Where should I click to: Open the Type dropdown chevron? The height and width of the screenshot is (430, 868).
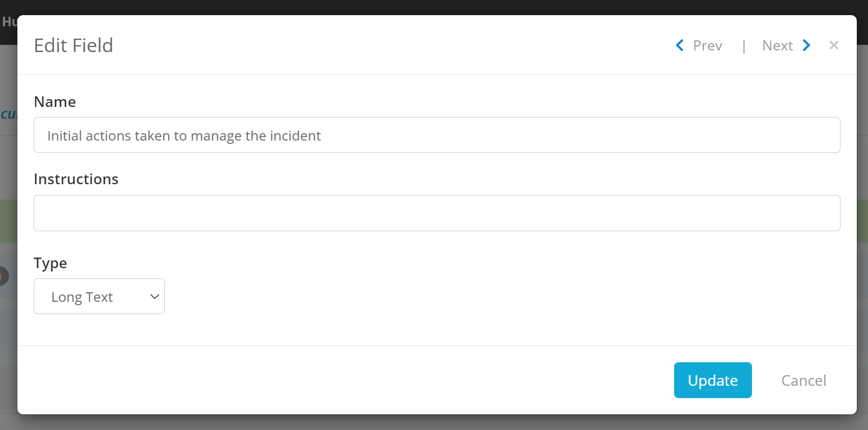point(155,296)
